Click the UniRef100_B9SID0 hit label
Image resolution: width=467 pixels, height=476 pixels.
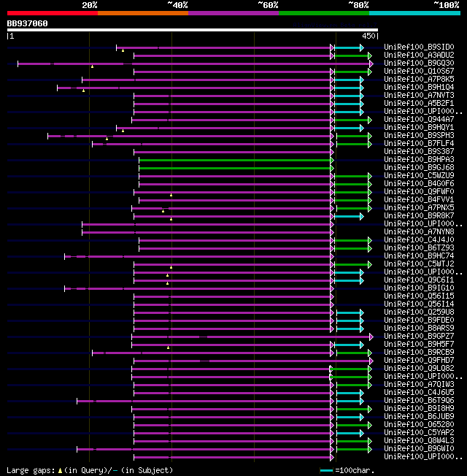pyautogui.click(x=419, y=47)
